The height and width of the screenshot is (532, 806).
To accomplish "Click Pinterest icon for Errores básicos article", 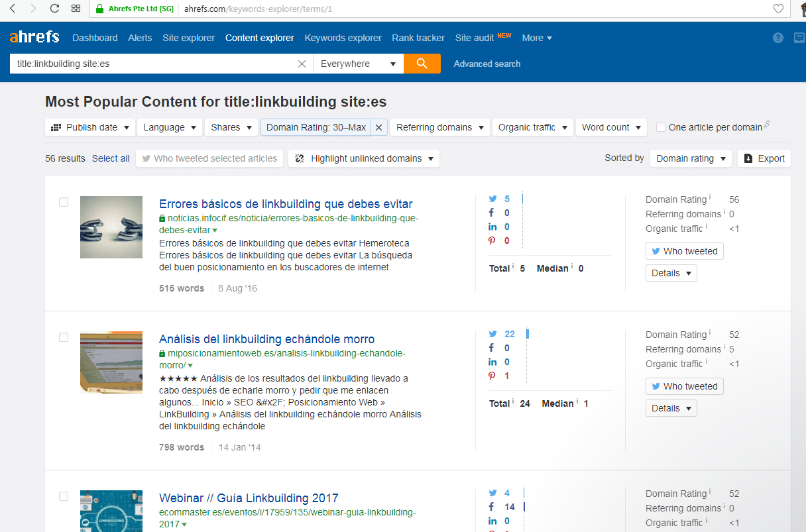I will pos(492,240).
